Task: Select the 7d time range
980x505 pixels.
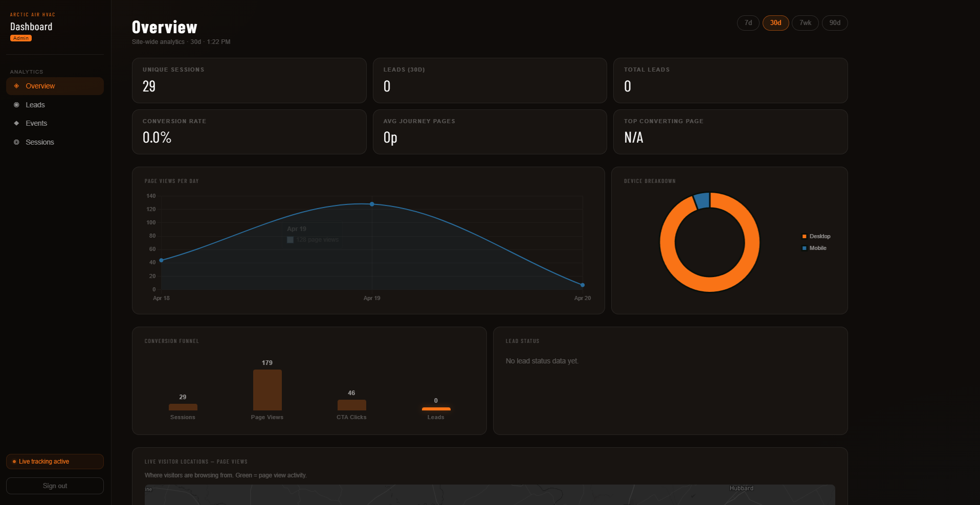Action: [x=748, y=23]
